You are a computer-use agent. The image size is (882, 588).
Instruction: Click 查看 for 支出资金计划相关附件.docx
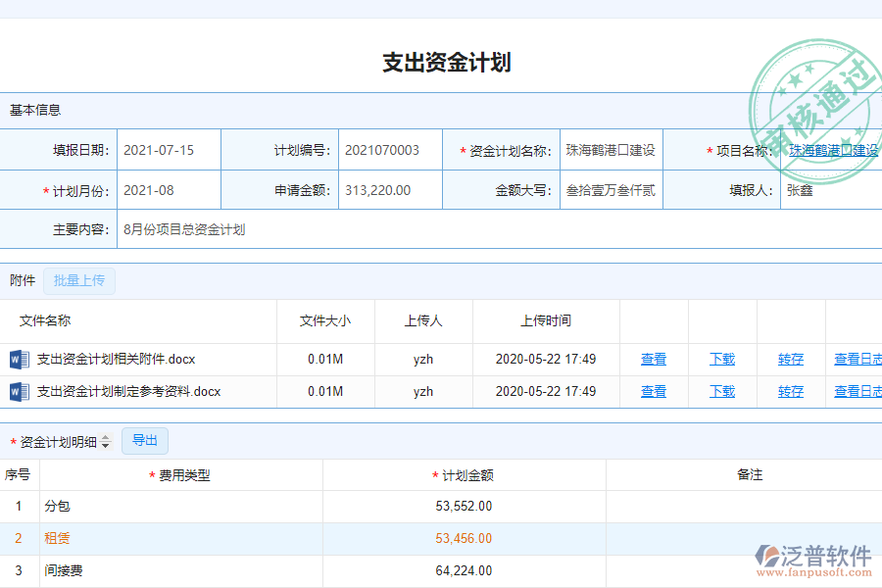point(654,359)
